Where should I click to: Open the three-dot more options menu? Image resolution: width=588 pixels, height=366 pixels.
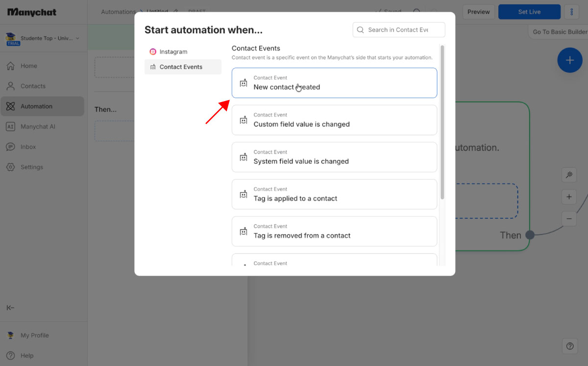coord(572,12)
